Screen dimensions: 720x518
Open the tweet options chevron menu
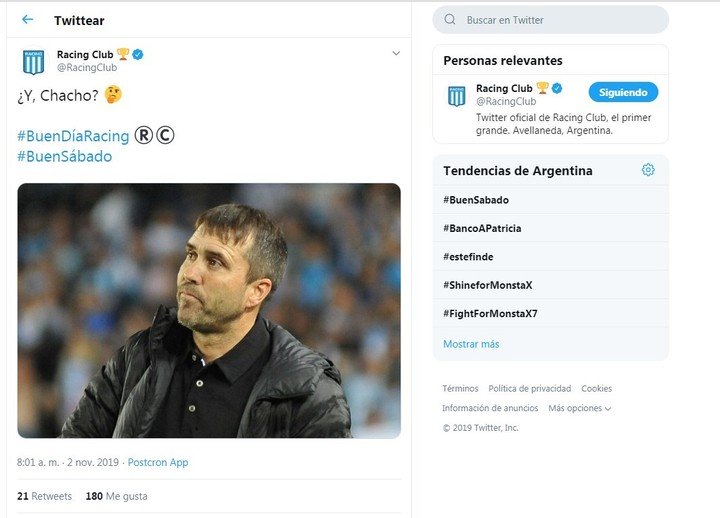tap(396, 54)
